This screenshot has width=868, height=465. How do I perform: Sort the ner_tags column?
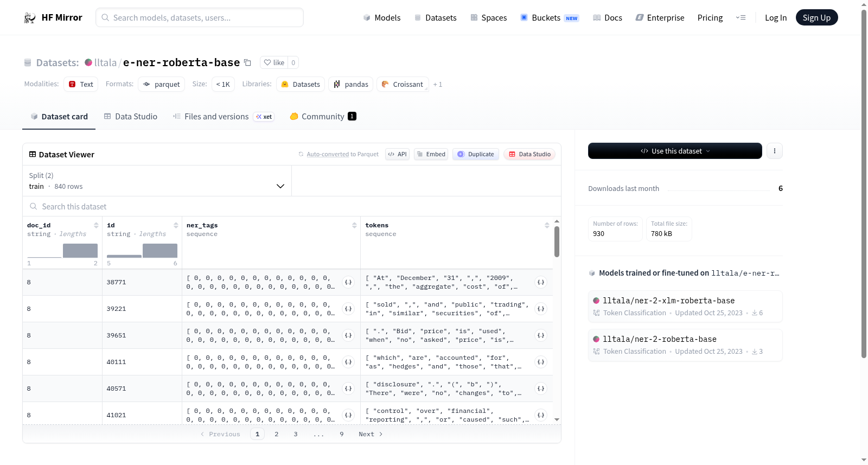click(354, 225)
